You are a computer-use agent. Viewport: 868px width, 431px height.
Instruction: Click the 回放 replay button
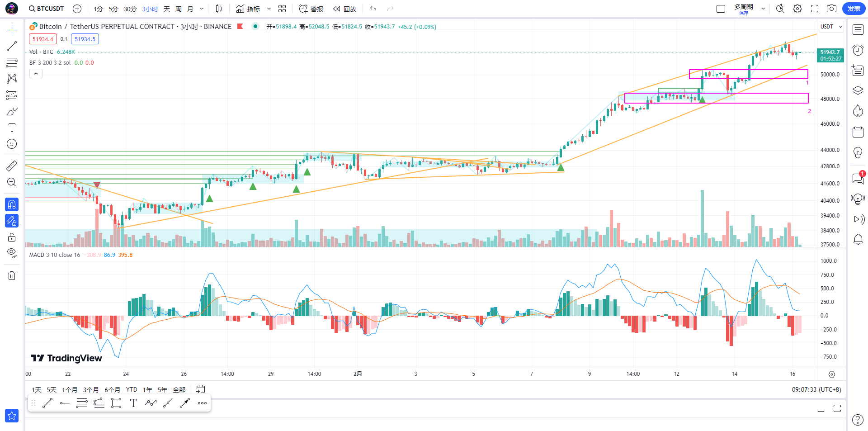[x=344, y=9]
